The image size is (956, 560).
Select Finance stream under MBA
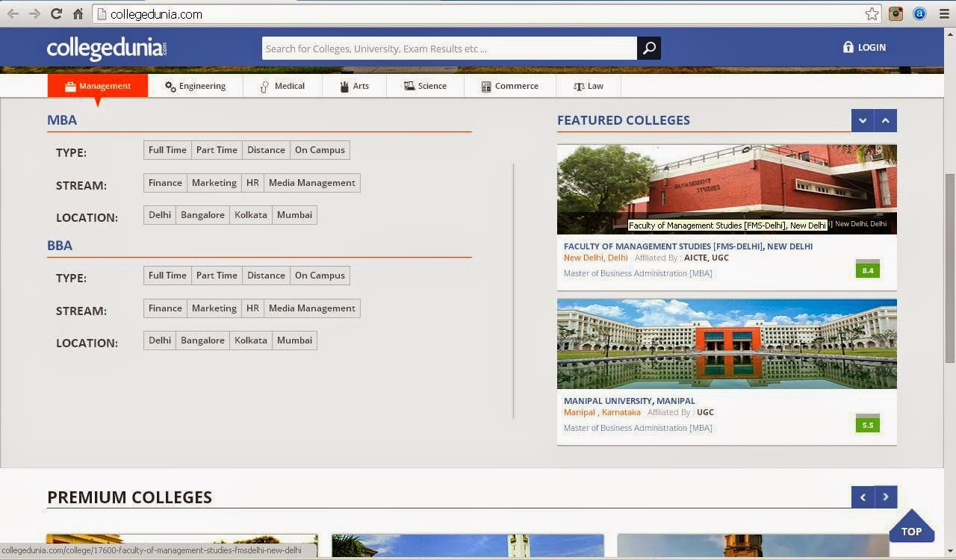coord(165,183)
